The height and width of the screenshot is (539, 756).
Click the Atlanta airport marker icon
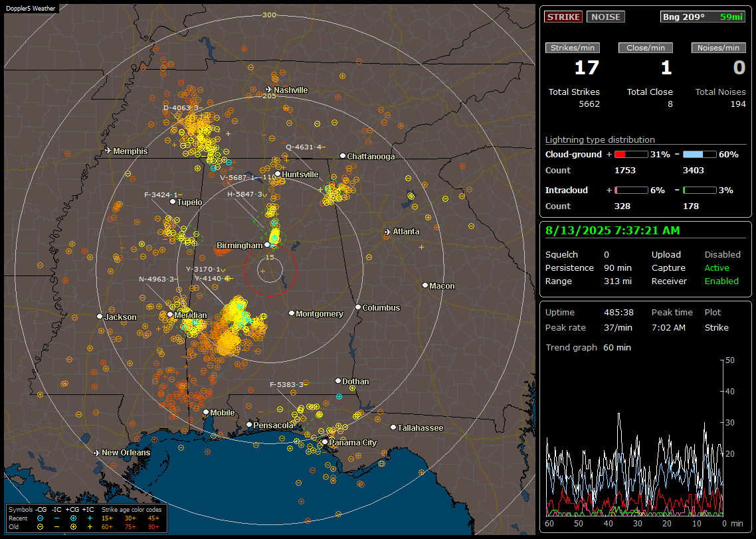[388, 232]
